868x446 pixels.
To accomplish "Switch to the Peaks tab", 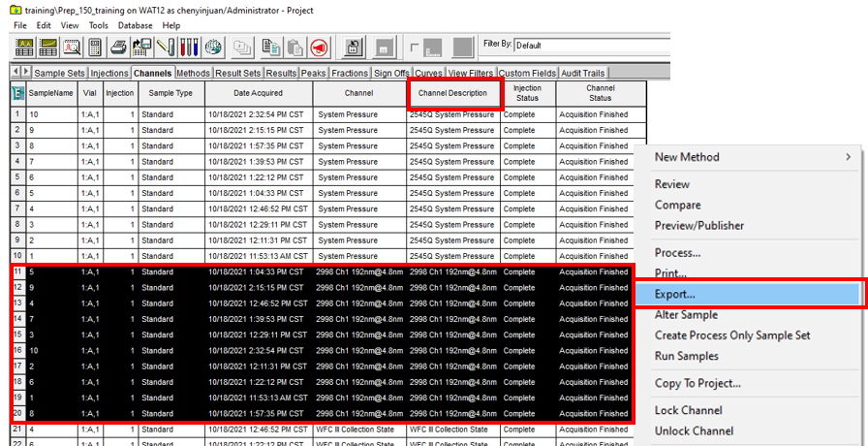I will pyautogui.click(x=315, y=73).
